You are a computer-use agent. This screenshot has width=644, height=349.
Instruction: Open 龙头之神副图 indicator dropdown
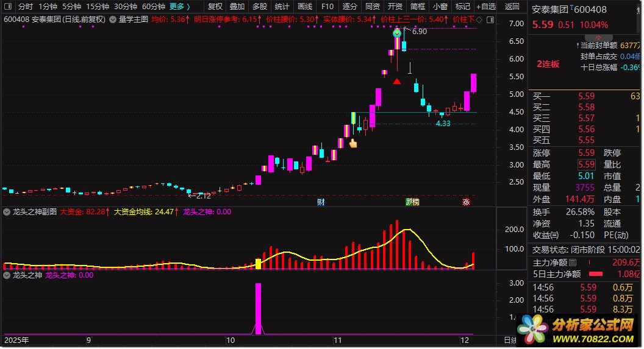(x=7, y=212)
